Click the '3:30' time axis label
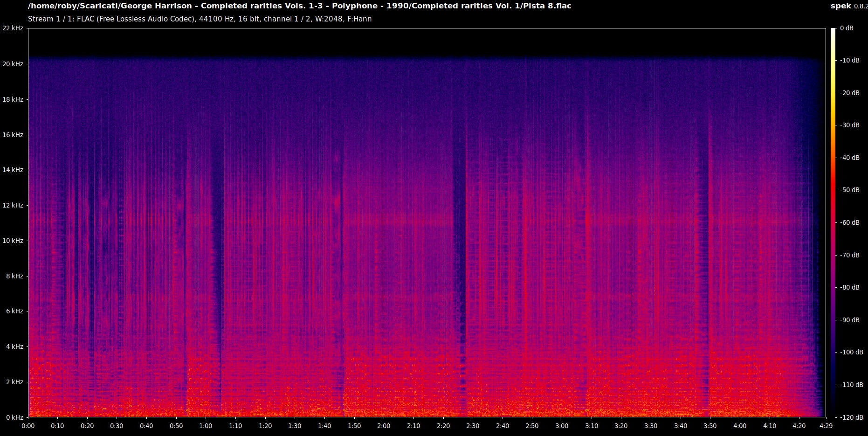The width and height of the screenshot is (868, 436). 651,426
